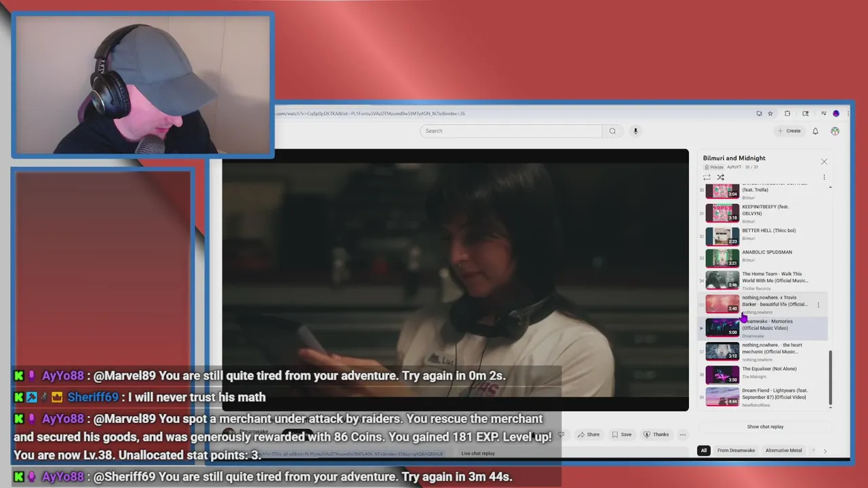Click the playlist scrollbar thumb
Image resolution: width=868 pixels, height=488 pixels.
831,378
